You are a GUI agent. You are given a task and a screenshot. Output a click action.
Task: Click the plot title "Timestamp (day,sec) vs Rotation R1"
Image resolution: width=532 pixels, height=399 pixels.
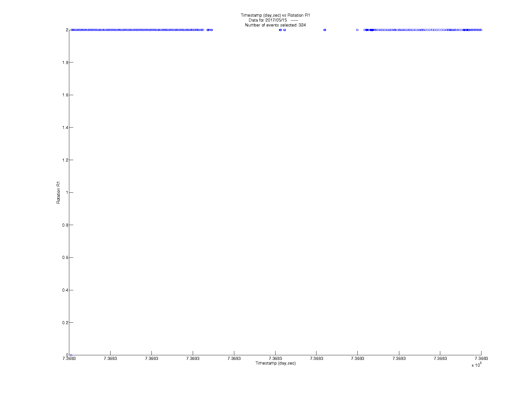pyautogui.click(x=275, y=15)
